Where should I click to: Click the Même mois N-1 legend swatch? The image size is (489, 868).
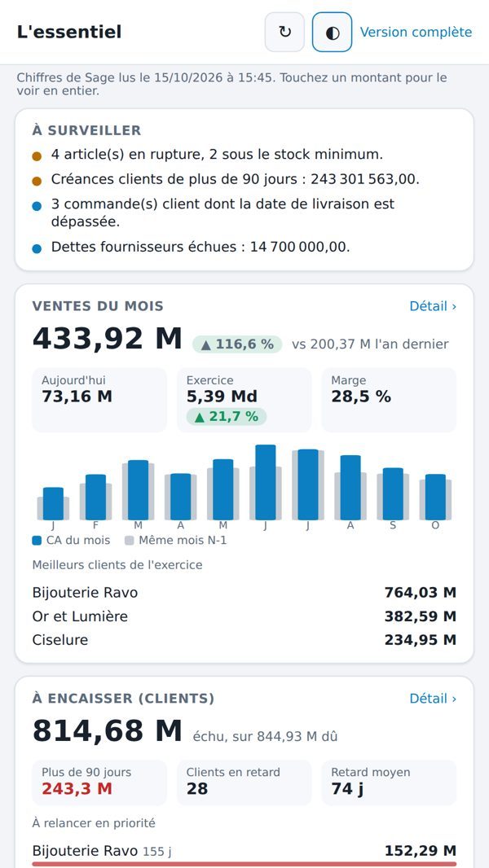tap(130, 541)
